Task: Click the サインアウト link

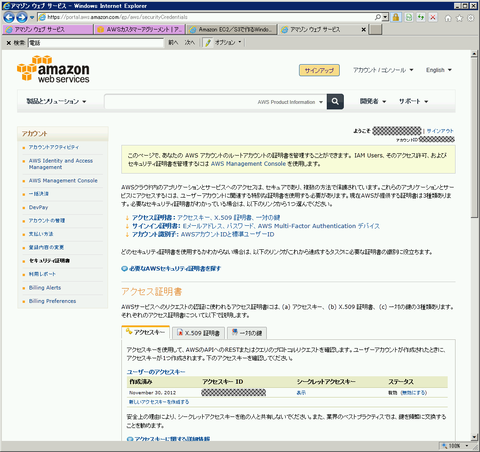Action: pyautogui.click(x=440, y=131)
